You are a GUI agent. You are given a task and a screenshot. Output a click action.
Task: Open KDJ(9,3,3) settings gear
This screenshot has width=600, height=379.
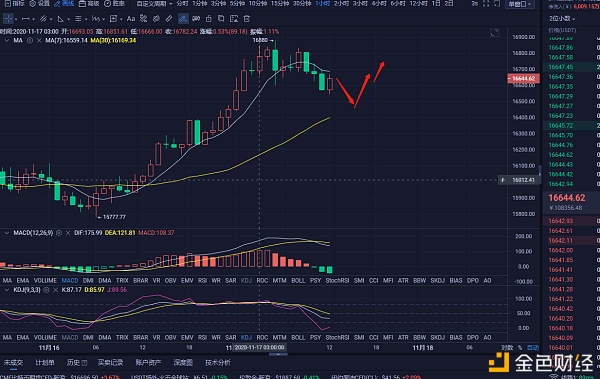46,290
